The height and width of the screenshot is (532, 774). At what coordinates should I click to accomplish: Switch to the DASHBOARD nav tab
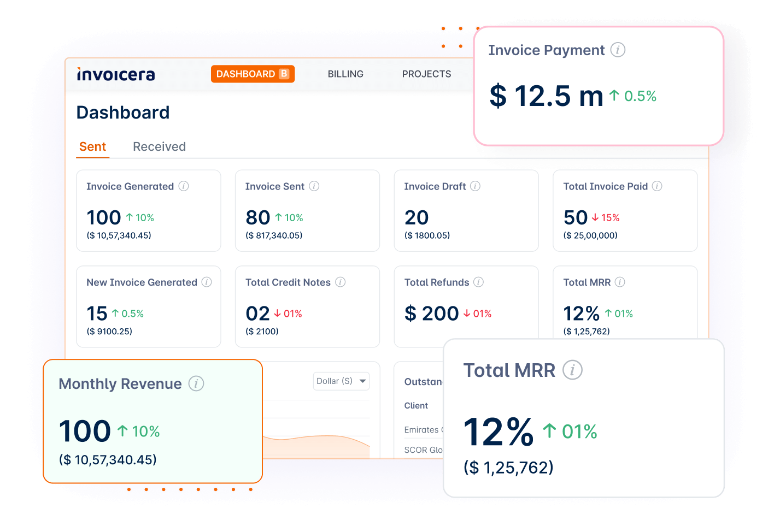[x=253, y=74]
